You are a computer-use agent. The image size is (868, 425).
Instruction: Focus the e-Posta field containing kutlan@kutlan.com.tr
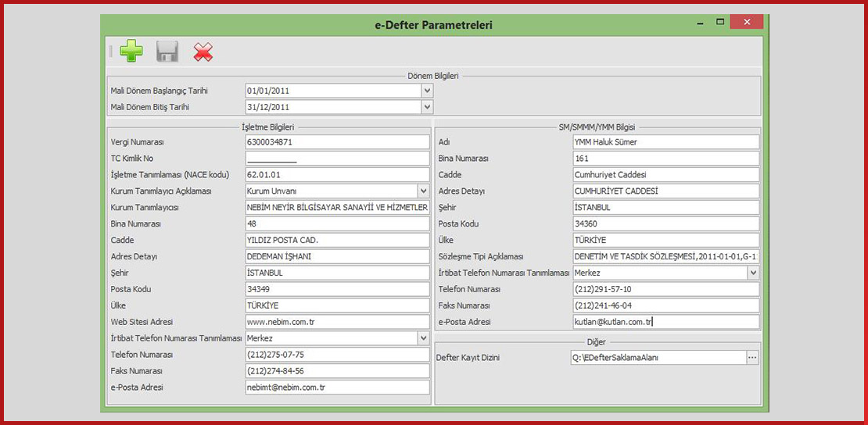[x=665, y=322]
